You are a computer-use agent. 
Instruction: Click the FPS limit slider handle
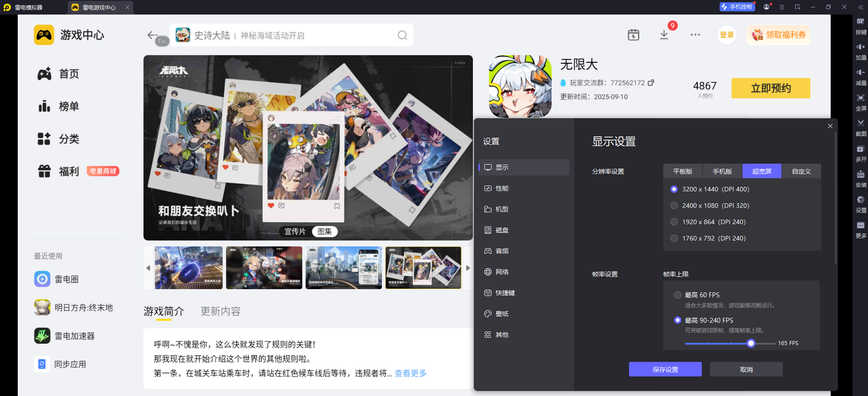(751, 343)
